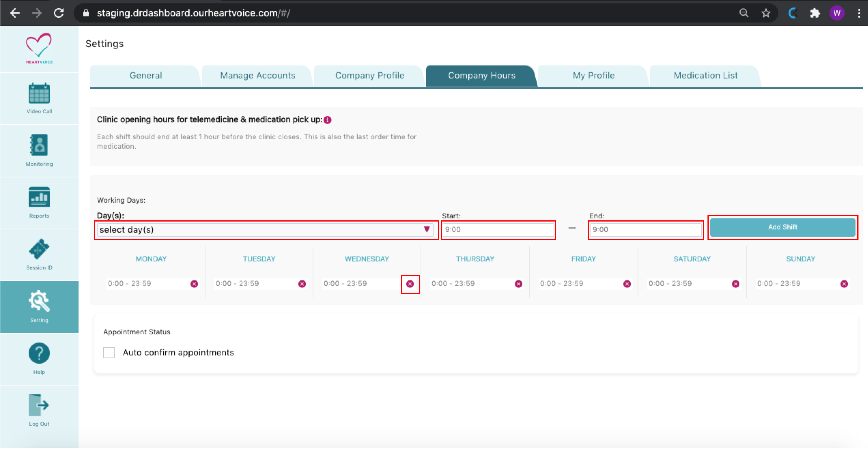Click the Appointment Status label
Viewport: 868px width, 449px height.
(137, 332)
